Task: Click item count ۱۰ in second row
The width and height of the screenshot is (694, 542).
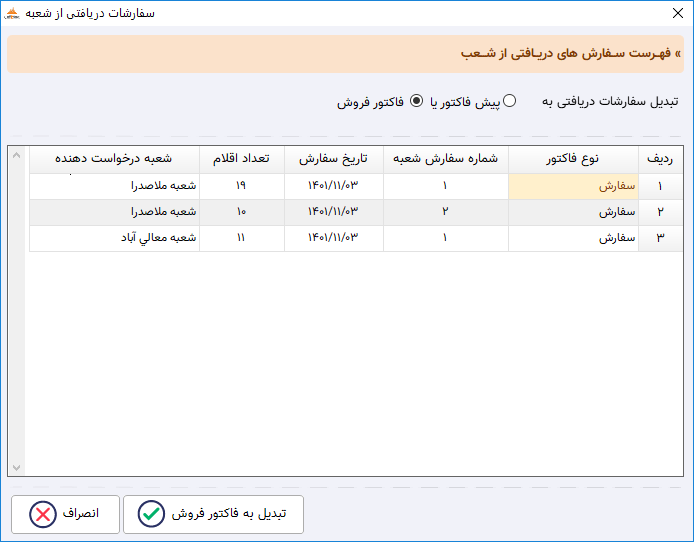Action: [x=242, y=212]
